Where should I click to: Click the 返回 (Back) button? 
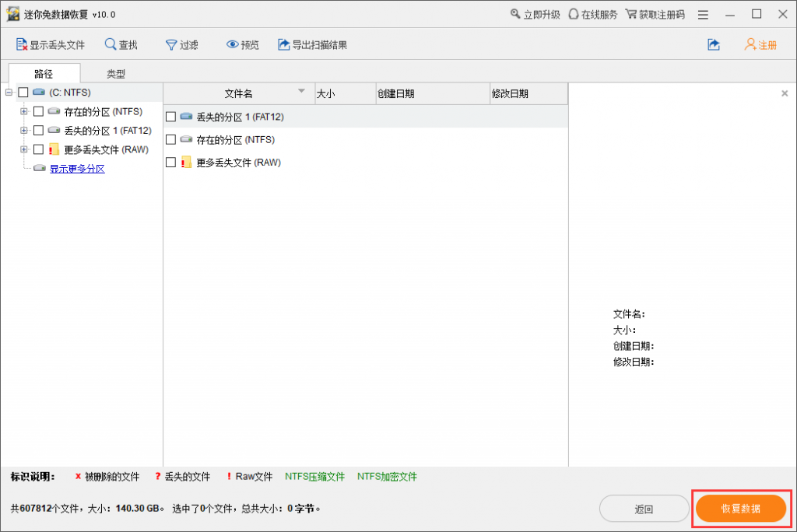[644, 509]
